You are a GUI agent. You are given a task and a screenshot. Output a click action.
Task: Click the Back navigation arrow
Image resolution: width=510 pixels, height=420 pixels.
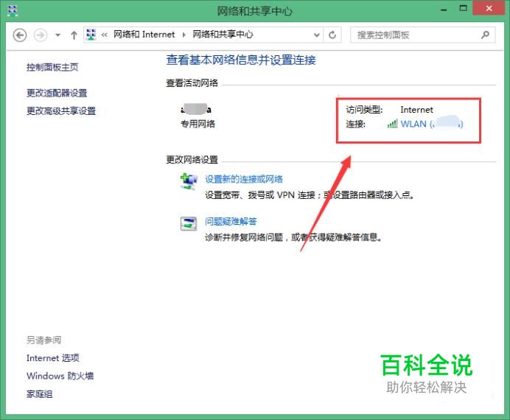point(19,35)
